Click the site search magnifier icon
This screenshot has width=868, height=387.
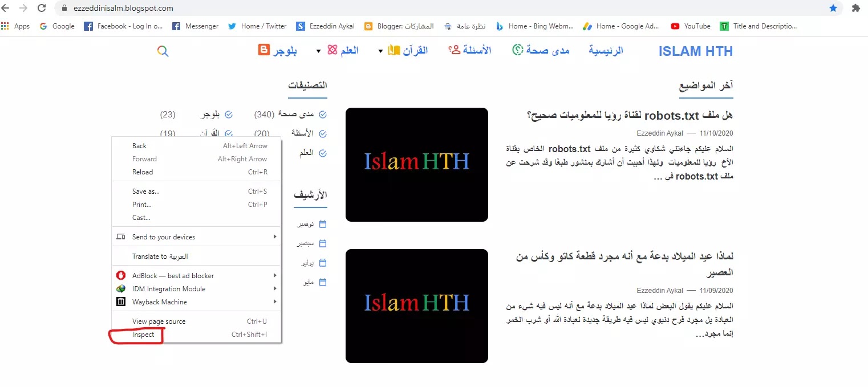click(163, 51)
